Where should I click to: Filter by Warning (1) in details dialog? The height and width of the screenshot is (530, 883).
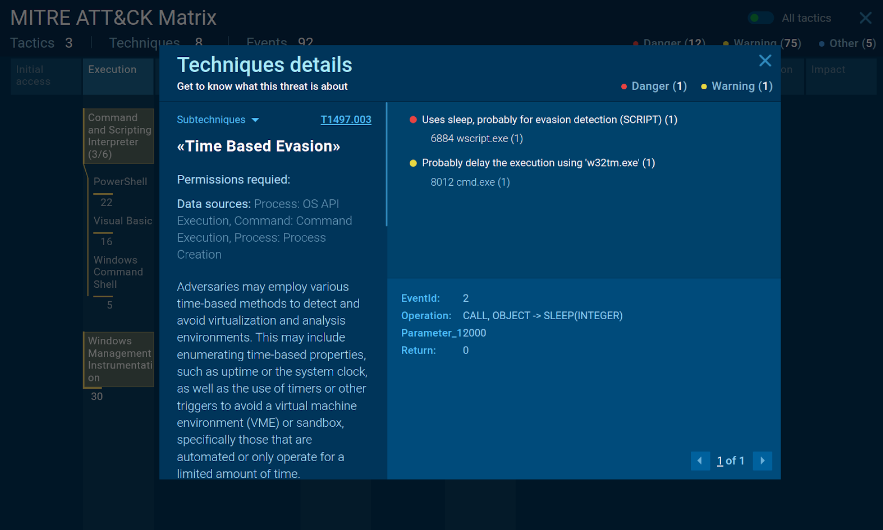click(737, 86)
